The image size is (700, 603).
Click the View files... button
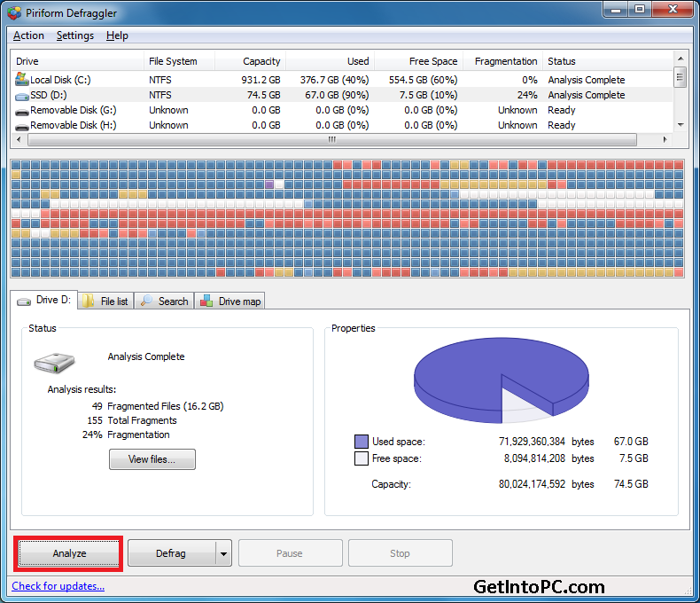point(152,459)
